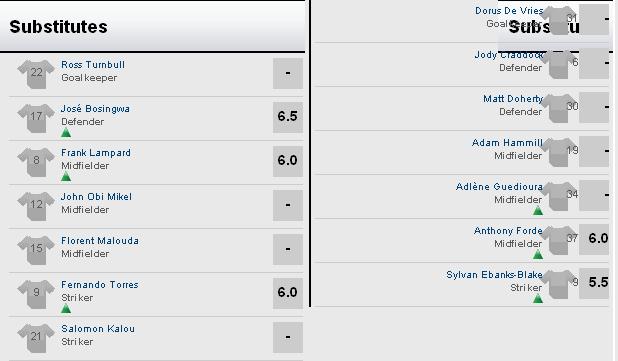Click José Bosingwa's 6.5 rating box
The width and height of the screenshot is (618, 361).
288,117
